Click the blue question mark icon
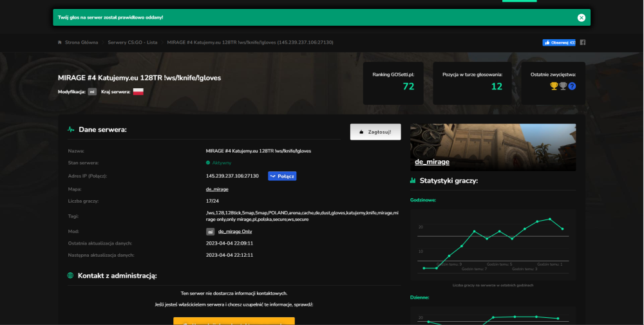This screenshot has height=325, width=644. [x=572, y=86]
